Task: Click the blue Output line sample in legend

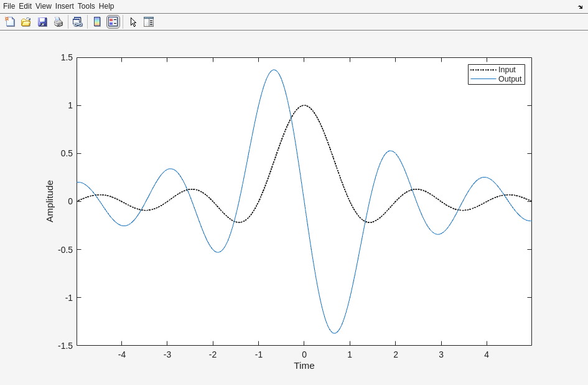Action: click(x=483, y=79)
